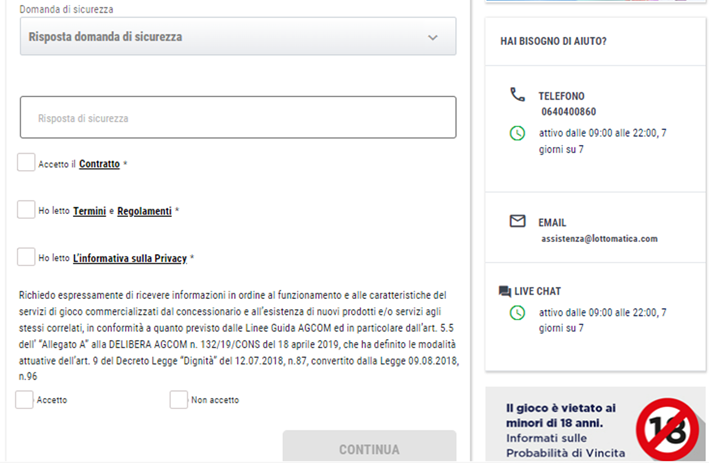Click the telephone handset icon
The height and width of the screenshot is (463, 709).
click(517, 95)
